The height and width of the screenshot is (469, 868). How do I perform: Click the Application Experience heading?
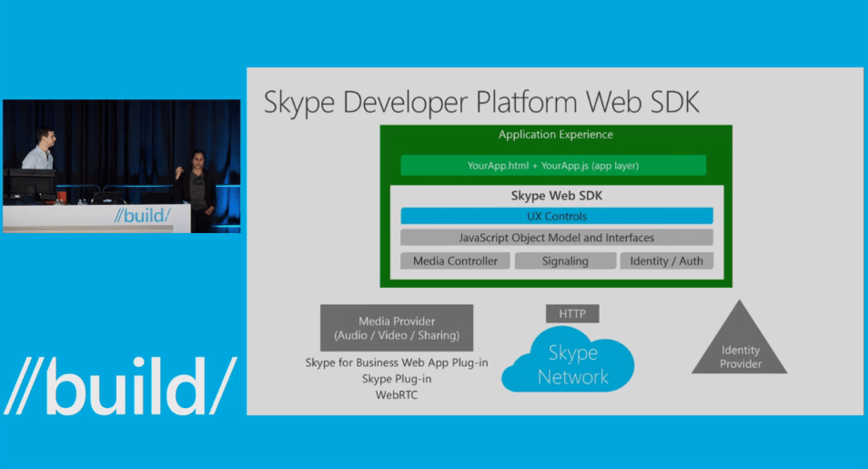[556, 135]
